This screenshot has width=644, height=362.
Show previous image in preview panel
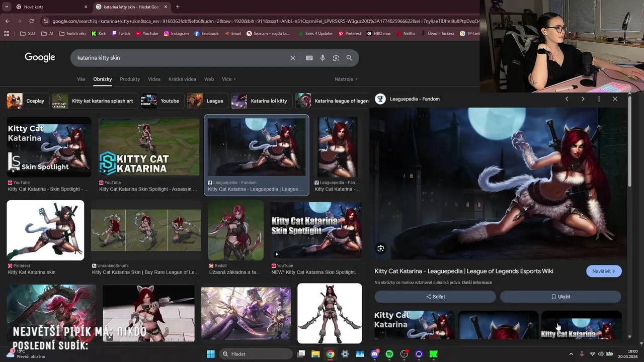tap(567, 99)
